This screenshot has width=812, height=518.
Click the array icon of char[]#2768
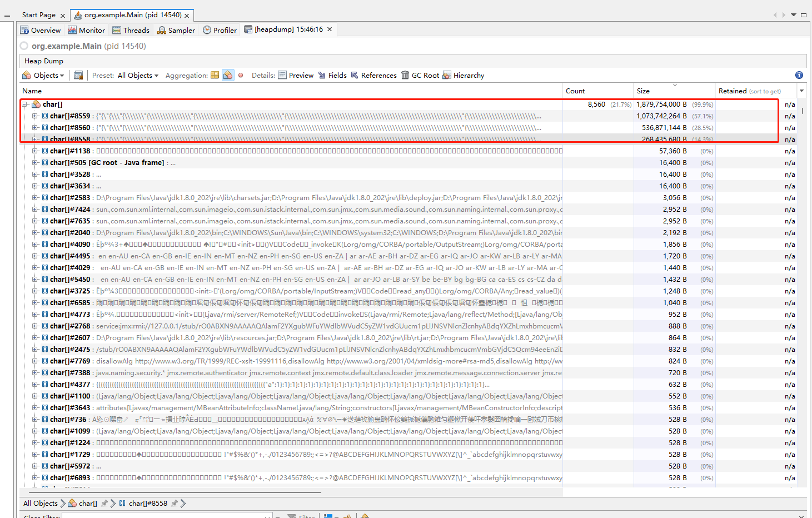click(45, 326)
